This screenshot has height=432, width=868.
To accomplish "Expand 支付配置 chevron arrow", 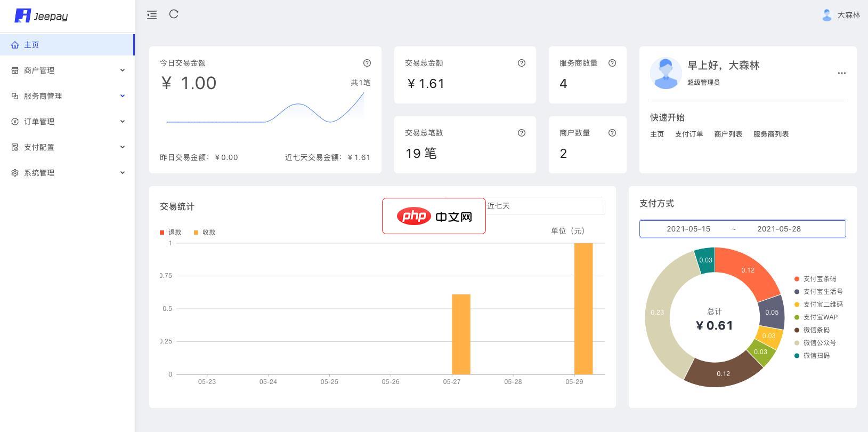I will [x=123, y=147].
